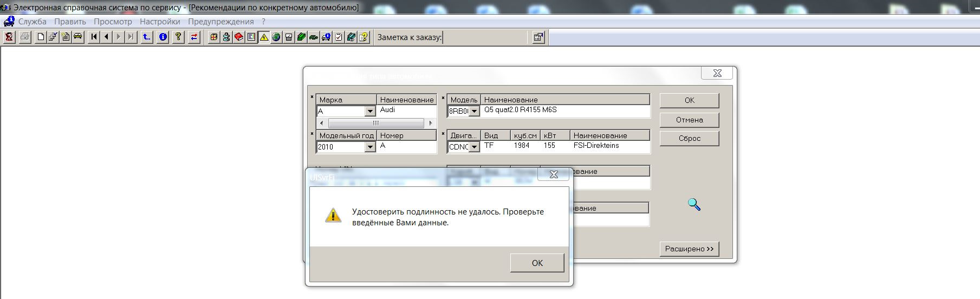Click the new blank document icon
The height and width of the screenshot is (299, 980).
41,37
